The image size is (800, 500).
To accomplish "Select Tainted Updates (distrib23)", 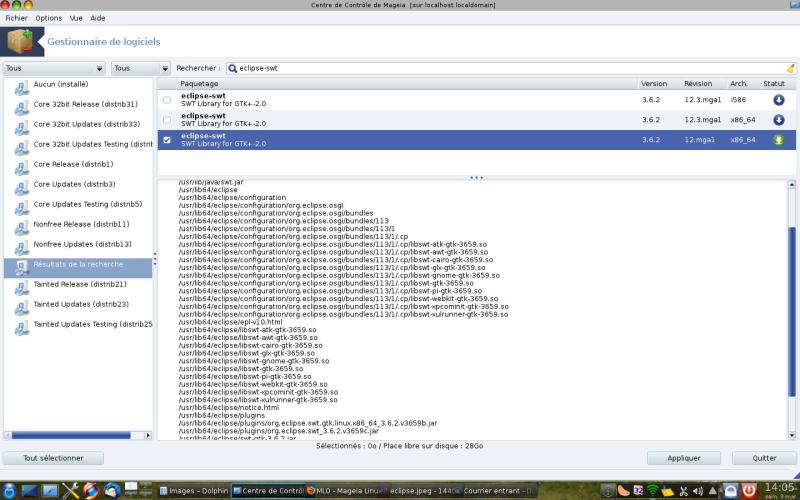I will [78, 308].
